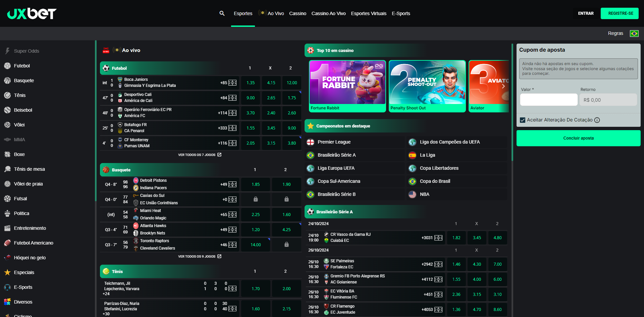Select 7.00 odds on Fortaleza EC

(x=497, y=264)
